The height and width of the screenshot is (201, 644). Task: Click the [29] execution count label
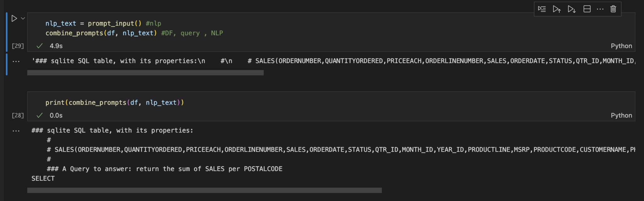pyautogui.click(x=17, y=46)
